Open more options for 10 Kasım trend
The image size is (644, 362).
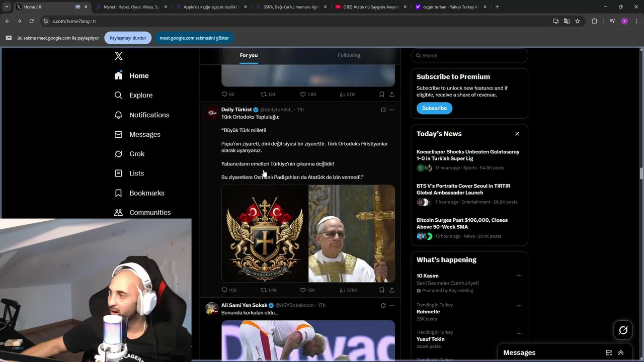(519, 276)
